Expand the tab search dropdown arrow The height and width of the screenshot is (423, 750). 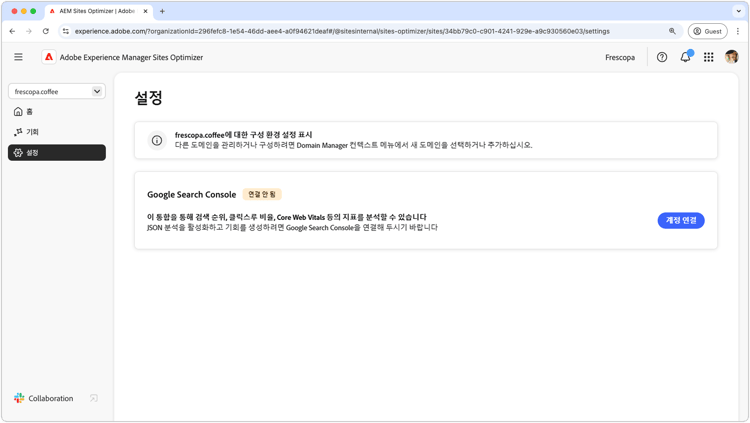pos(739,11)
